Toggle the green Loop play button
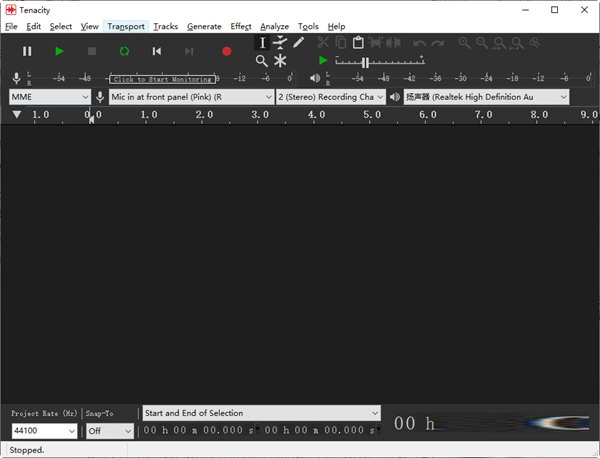Viewport: 600px width, 458px height. tap(124, 51)
